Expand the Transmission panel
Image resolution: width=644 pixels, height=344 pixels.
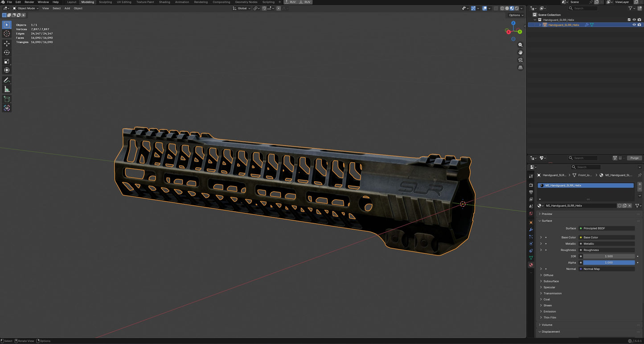pyautogui.click(x=552, y=293)
